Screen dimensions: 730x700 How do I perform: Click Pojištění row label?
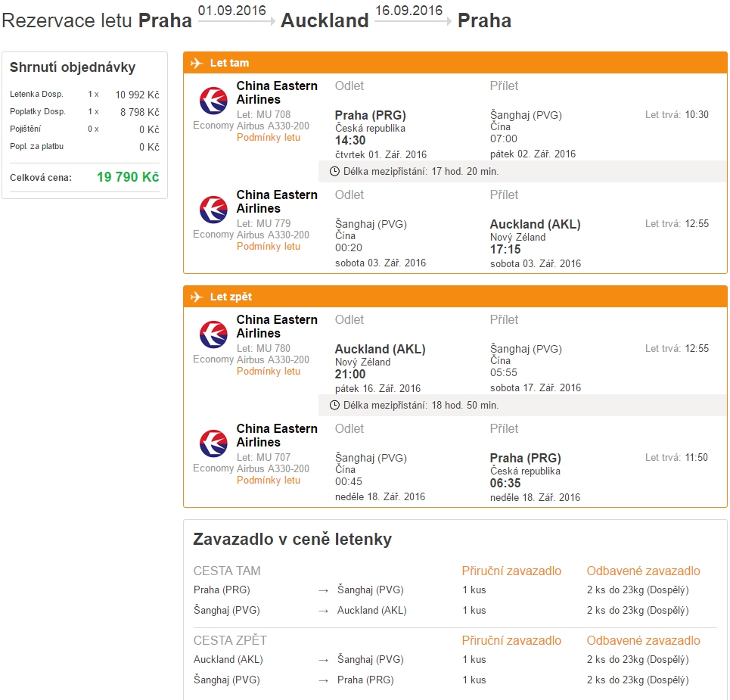click(x=26, y=129)
